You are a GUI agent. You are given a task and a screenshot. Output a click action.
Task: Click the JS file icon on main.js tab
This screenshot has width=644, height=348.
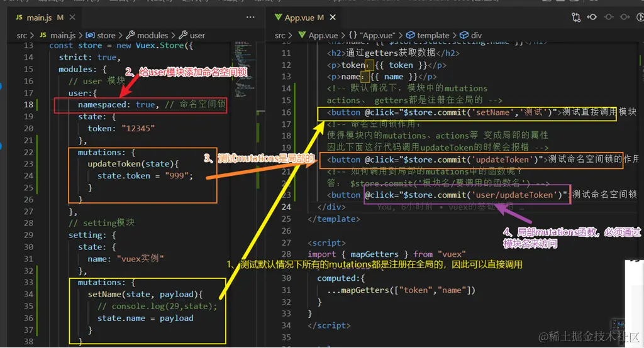(19, 17)
